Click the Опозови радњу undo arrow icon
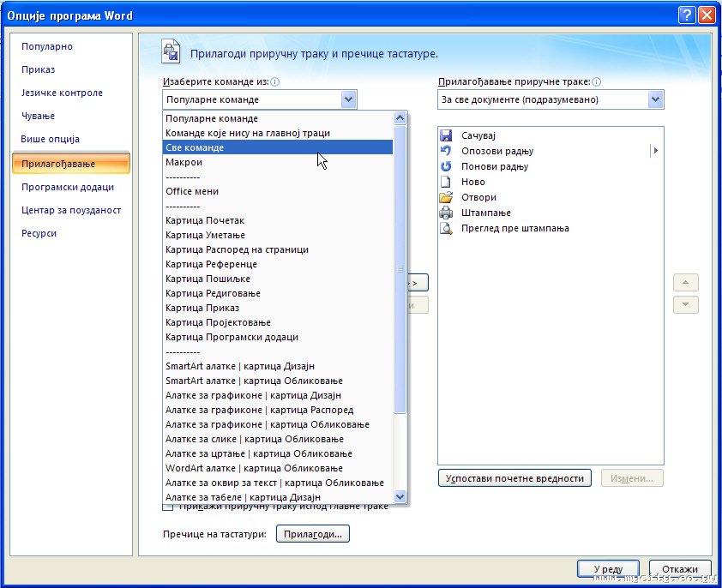The image size is (722, 588). pos(446,151)
